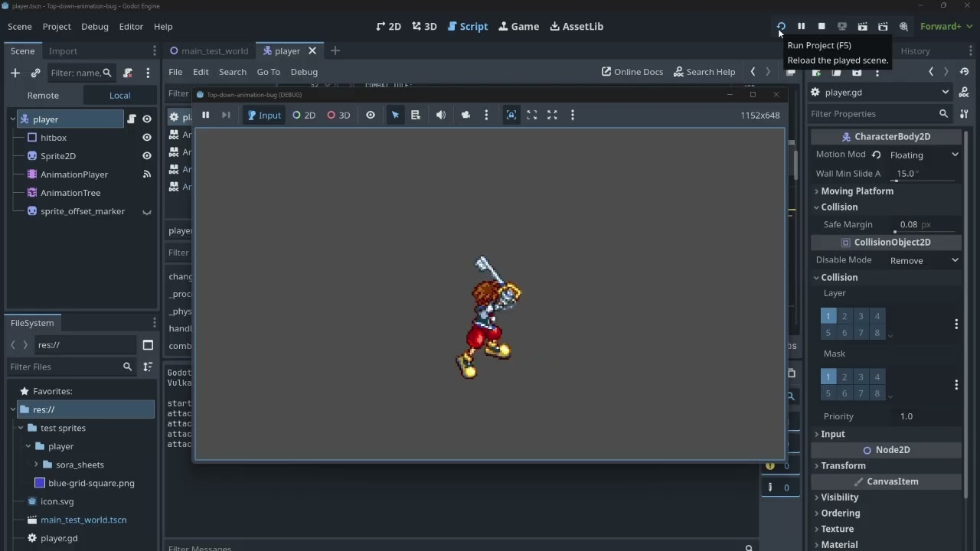Open Search Help

pos(704,72)
